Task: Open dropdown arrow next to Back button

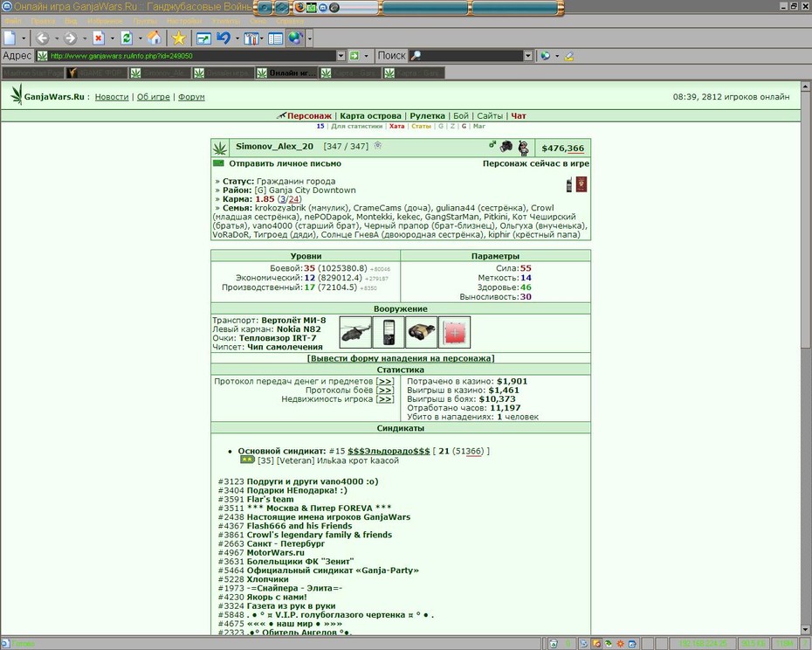Action: click(x=57, y=38)
